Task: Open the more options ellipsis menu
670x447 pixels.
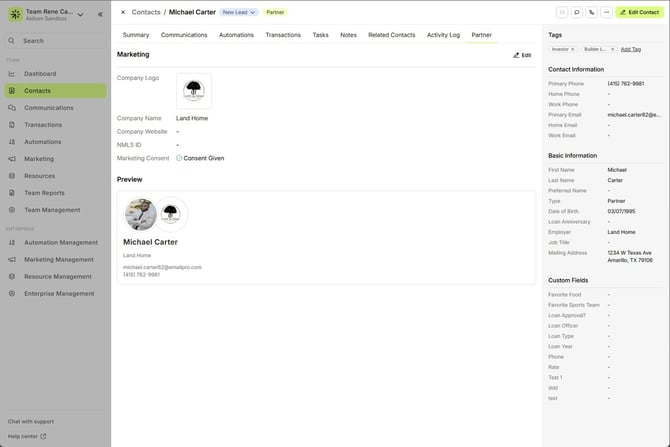Action: (606, 12)
